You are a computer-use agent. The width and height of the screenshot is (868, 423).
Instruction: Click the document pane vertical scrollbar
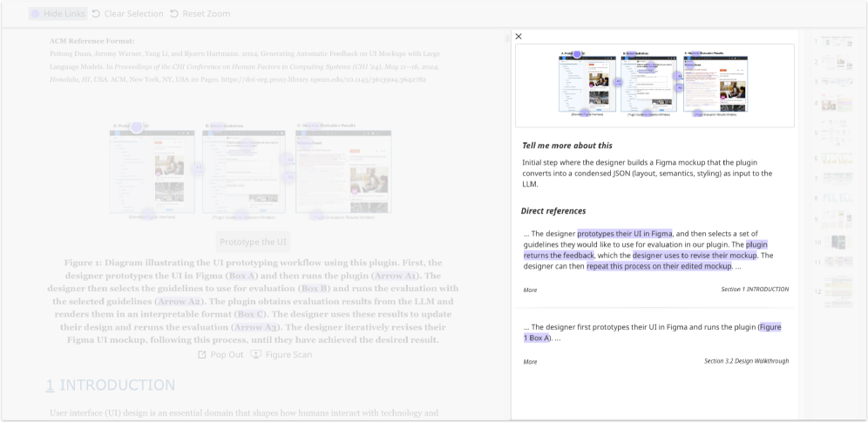pyautogui.click(x=507, y=218)
